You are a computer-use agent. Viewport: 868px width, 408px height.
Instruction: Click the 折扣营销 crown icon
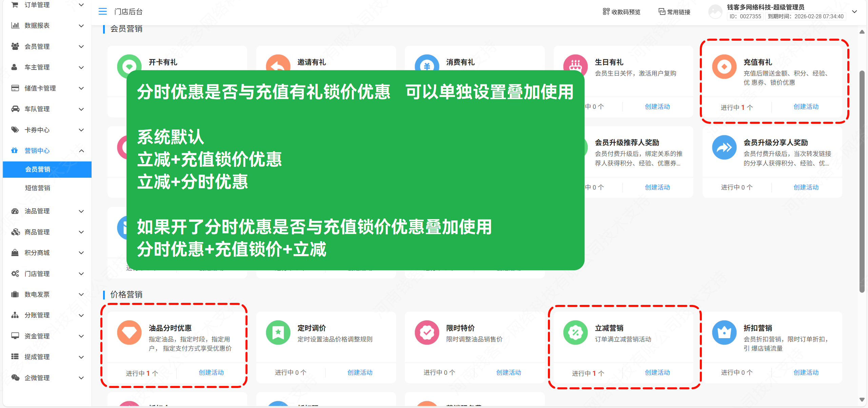coord(724,332)
